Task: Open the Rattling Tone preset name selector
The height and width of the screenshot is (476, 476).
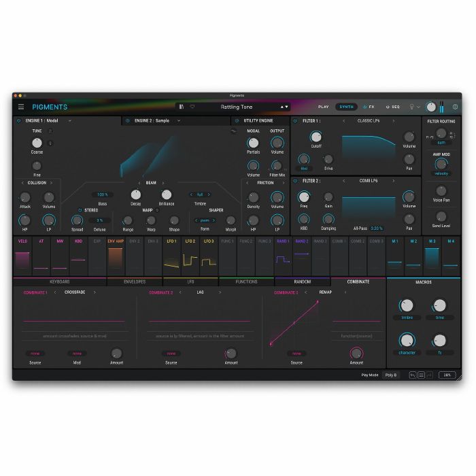Action: tap(237, 107)
